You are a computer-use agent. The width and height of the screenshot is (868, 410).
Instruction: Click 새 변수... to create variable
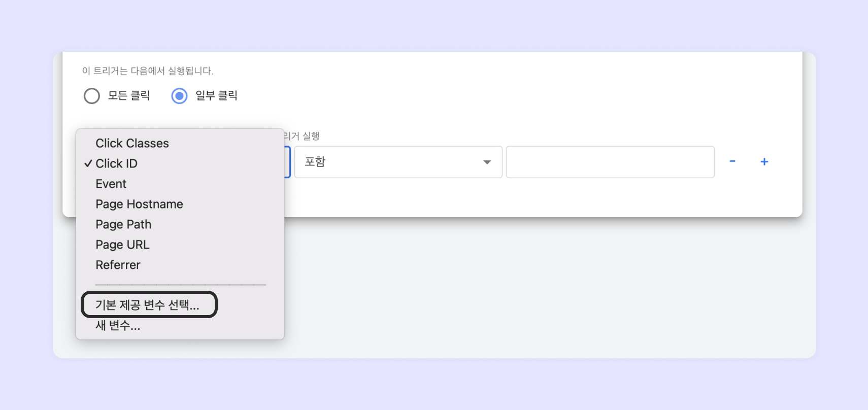coord(118,326)
